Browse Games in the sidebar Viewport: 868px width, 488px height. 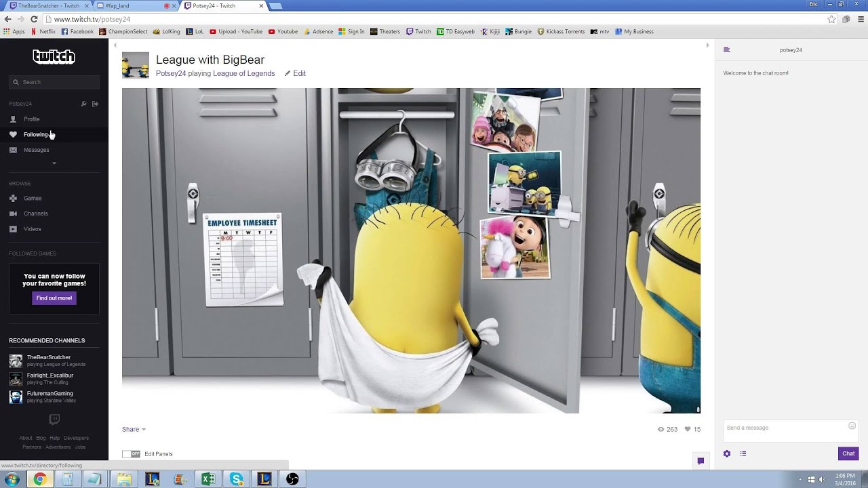click(x=33, y=199)
